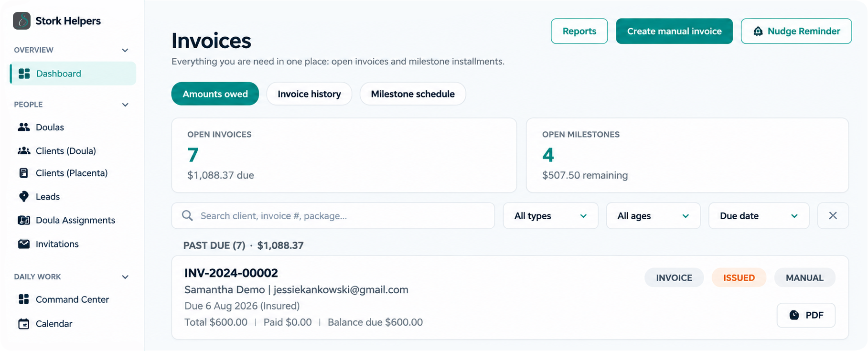This screenshot has width=868, height=351.
Task: Switch to the Milestone schedule tab
Action: (x=413, y=94)
